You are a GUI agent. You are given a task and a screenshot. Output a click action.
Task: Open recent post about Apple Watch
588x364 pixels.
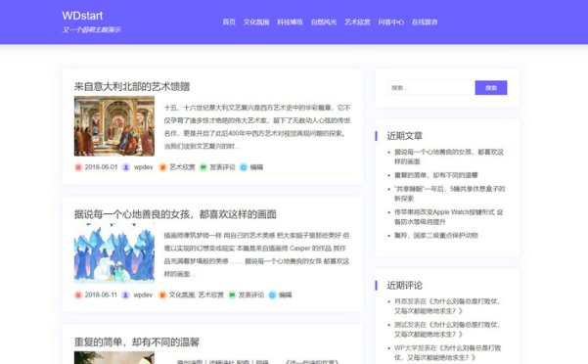point(448,216)
